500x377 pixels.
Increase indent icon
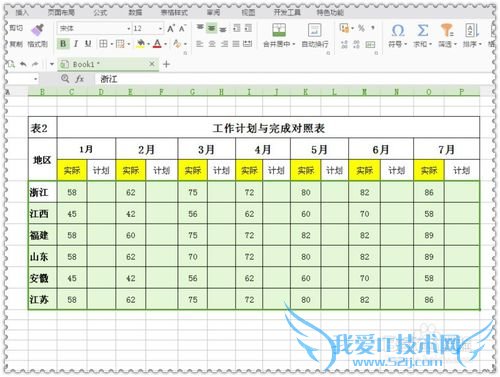tap(248, 28)
